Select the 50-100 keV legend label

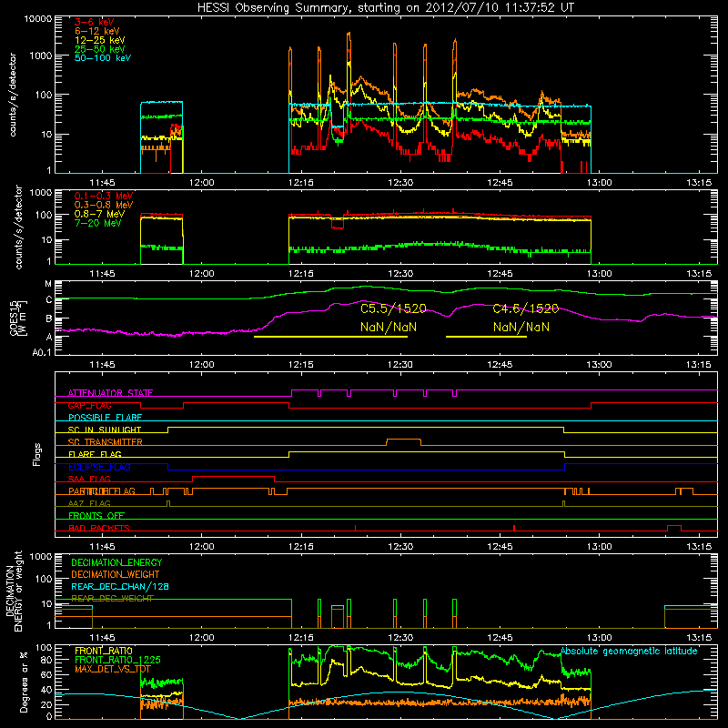pos(103,58)
